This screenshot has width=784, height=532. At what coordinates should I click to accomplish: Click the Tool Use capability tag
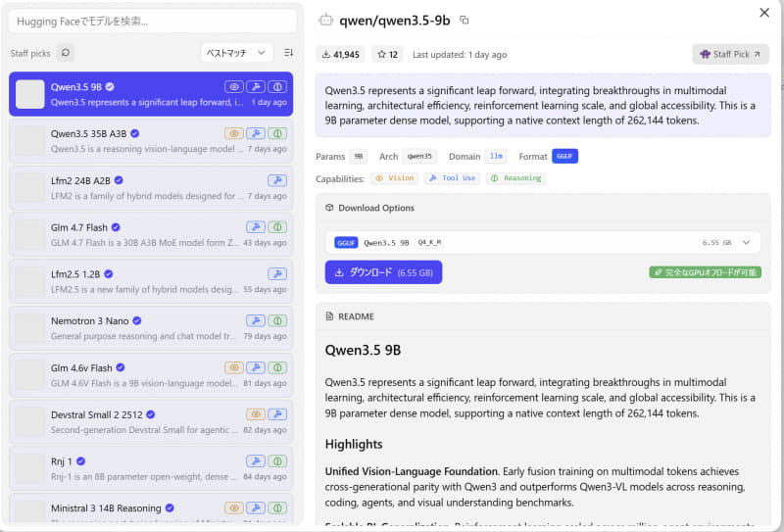coord(452,178)
